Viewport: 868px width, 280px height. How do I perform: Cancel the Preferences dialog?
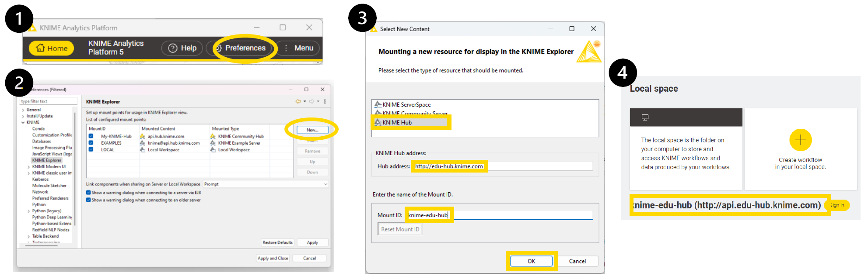coord(310,258)
